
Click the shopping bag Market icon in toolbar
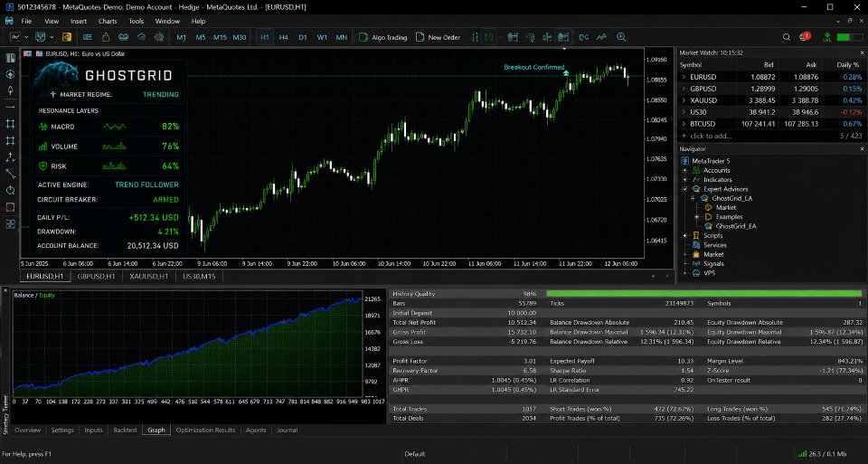click(x=106, y=37)
